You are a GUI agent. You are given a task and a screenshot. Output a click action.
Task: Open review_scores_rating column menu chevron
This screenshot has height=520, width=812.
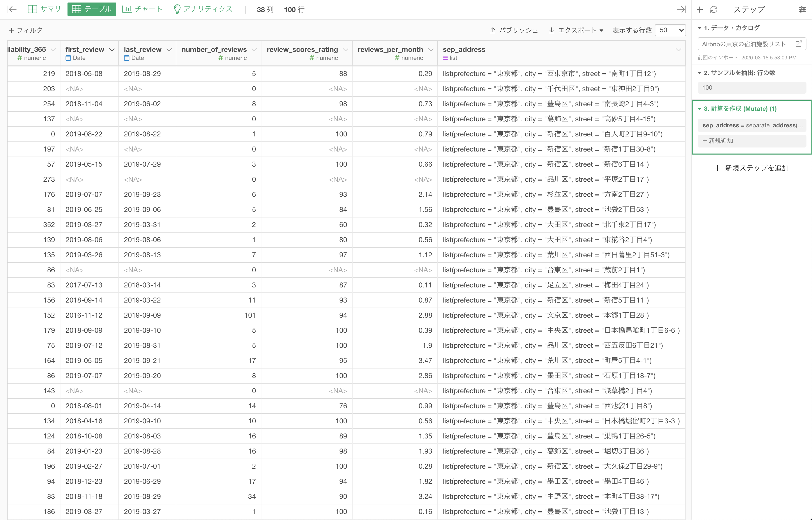point(345,50)
